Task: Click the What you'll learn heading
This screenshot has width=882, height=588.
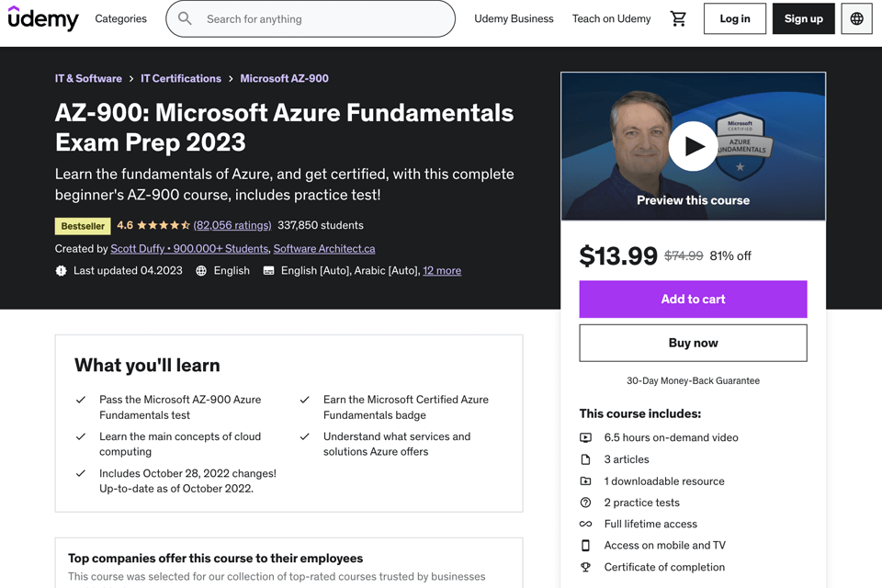Action: [x=147, y=366]
